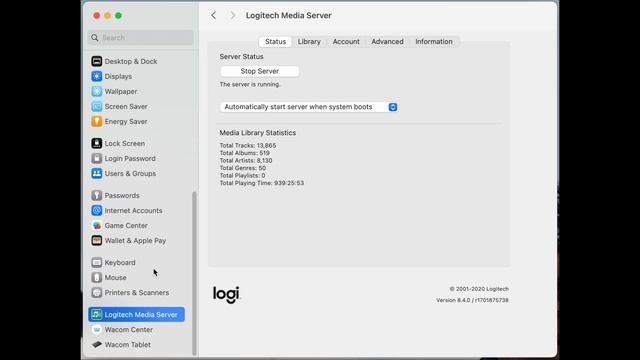
Task: Switch to the Library tab
Action: coord(309,42)
